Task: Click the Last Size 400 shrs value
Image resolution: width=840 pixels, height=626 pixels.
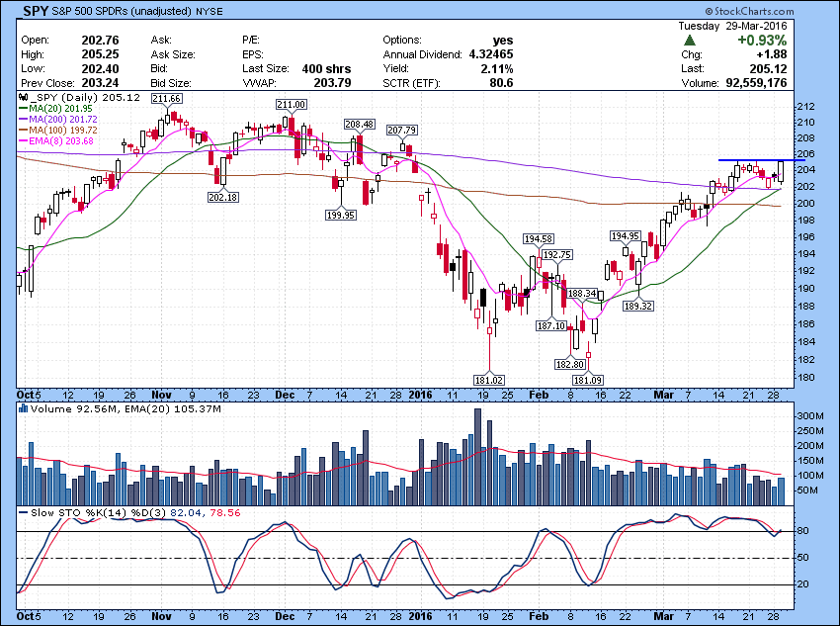Action: [326, 68]
